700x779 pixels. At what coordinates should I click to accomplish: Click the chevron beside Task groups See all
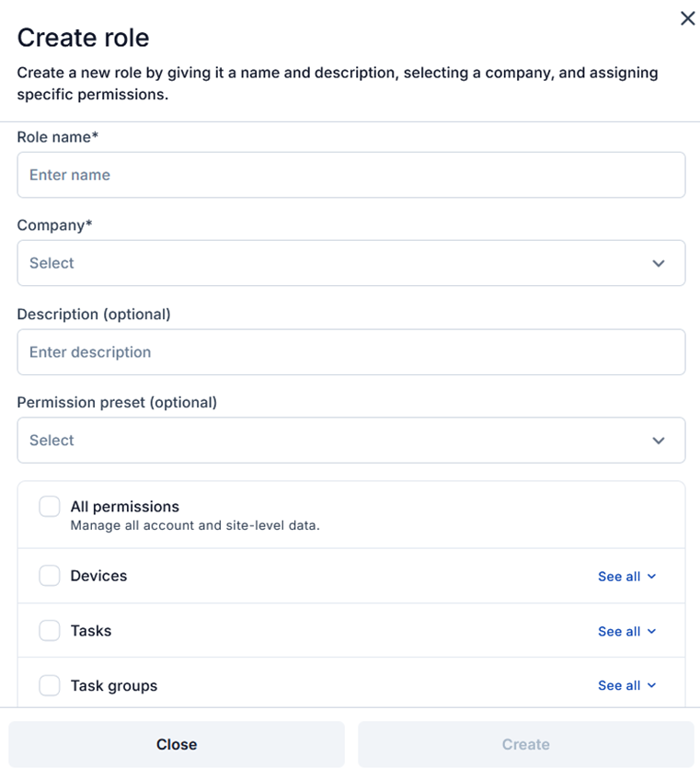652,686
